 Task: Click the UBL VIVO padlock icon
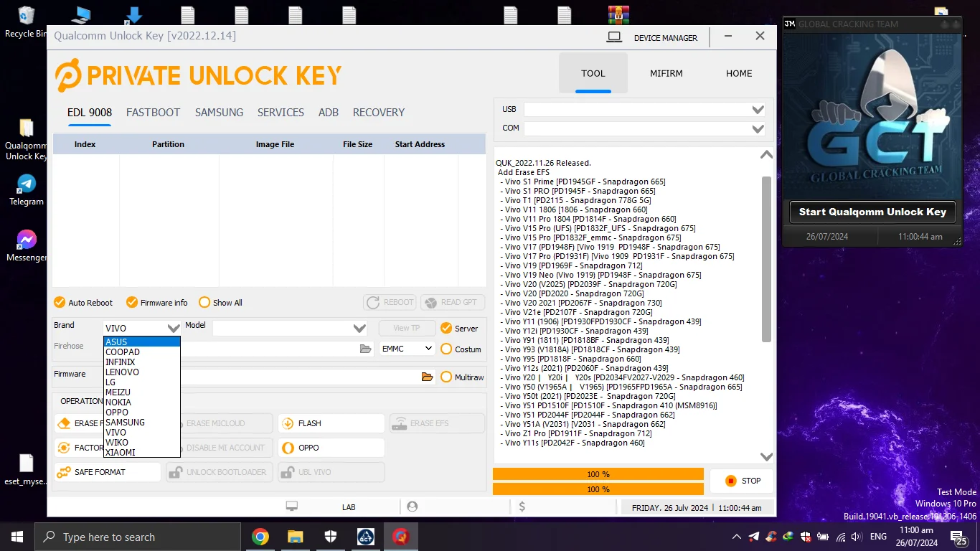(287, 472)
